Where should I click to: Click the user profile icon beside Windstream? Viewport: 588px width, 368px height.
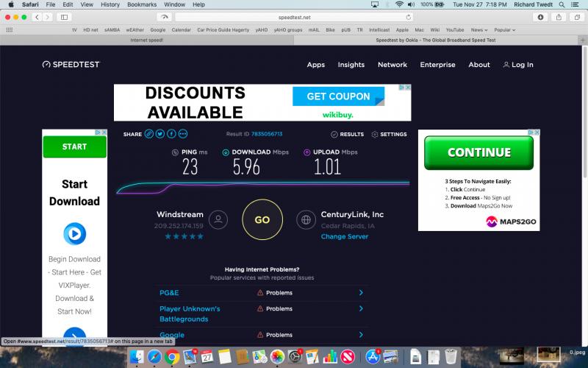point(218,219)
